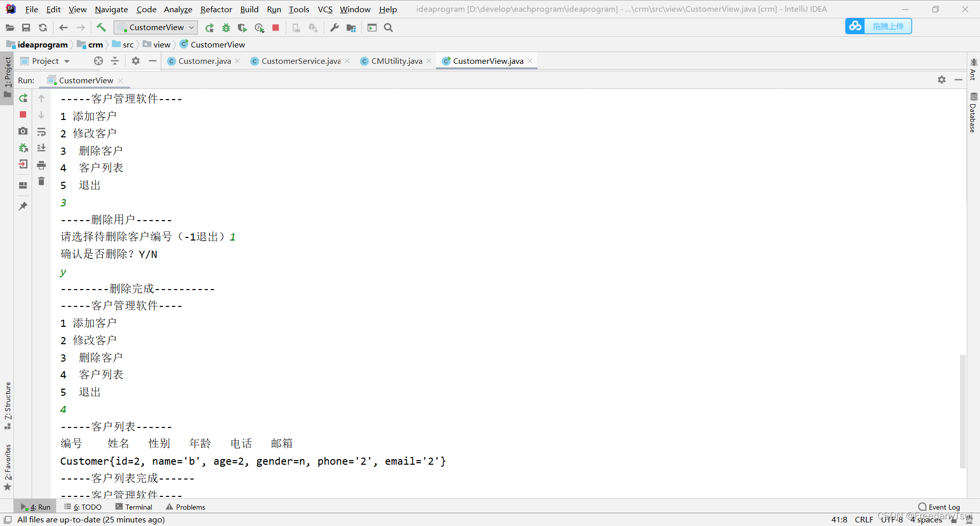Open the Event Log
The width and height of the screenshot is (980, 526).
point(939,507)
